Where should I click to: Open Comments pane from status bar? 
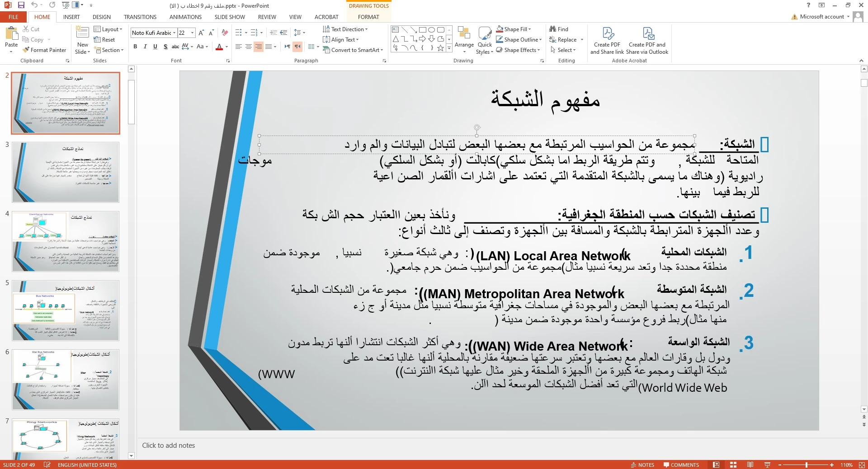pyautogui.click(x=681, y=464)
